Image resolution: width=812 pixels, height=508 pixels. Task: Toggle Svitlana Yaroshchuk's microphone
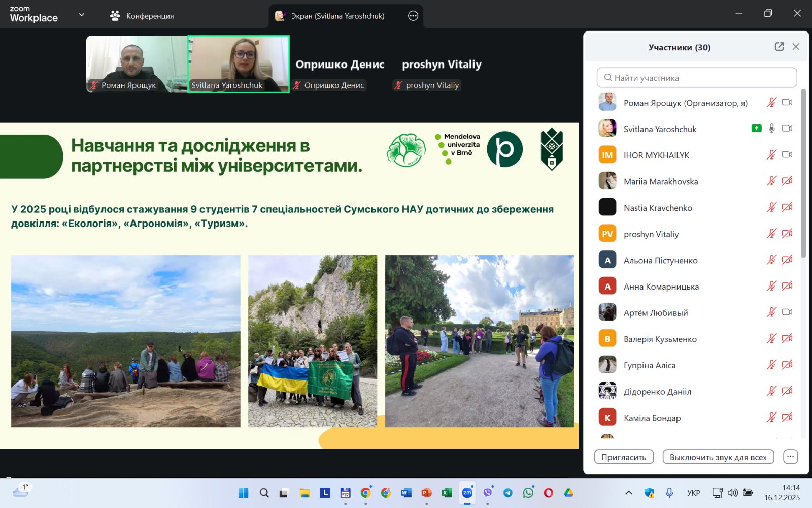(771, 129)
